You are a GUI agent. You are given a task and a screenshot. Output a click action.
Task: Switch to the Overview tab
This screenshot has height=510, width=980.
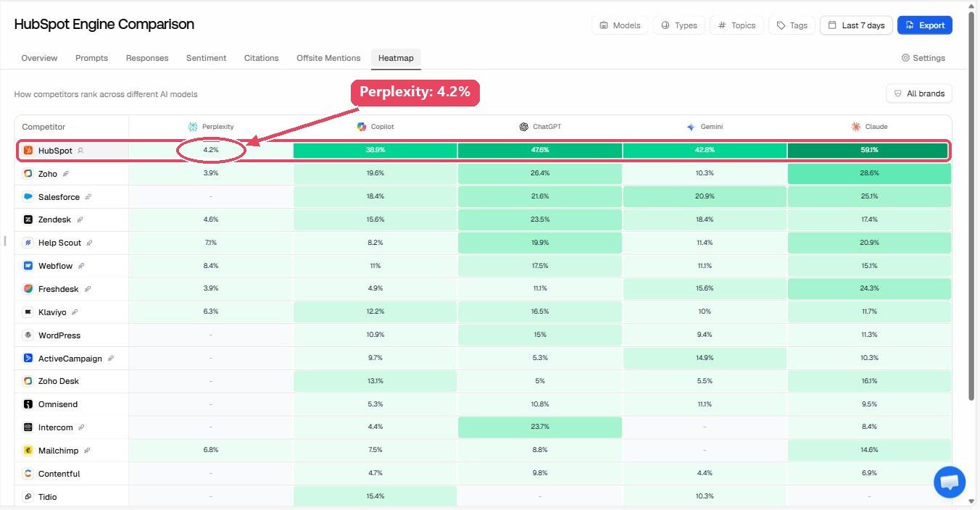pos(39,58)
